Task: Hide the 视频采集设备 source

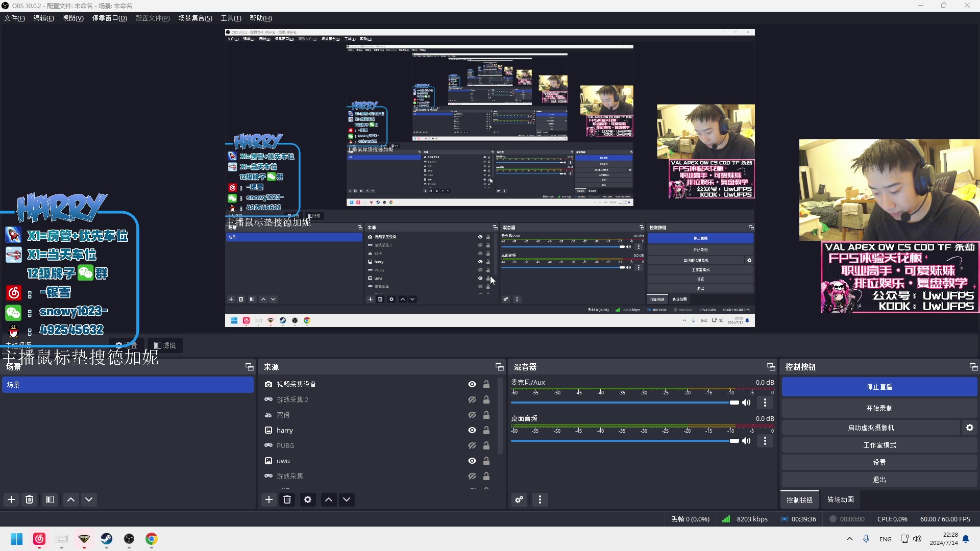Action: (472, 384)
